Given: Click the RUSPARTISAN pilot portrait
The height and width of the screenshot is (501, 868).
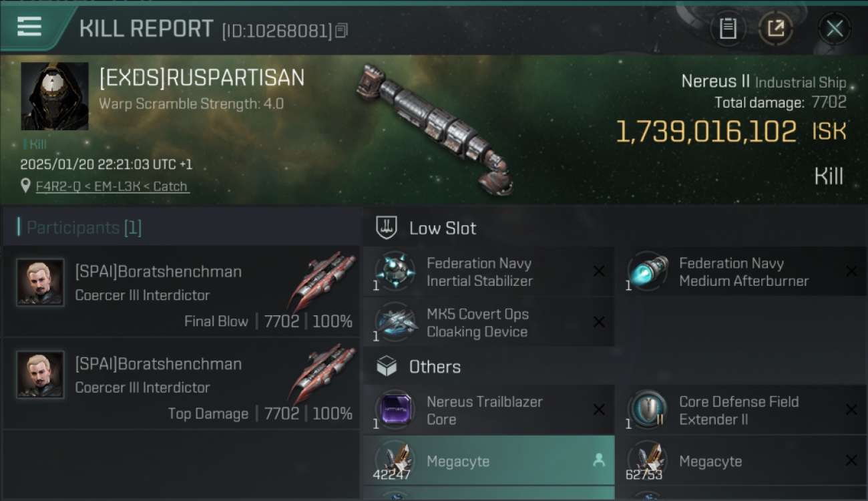Looking at the screenshot, I should tap(55, 96).
